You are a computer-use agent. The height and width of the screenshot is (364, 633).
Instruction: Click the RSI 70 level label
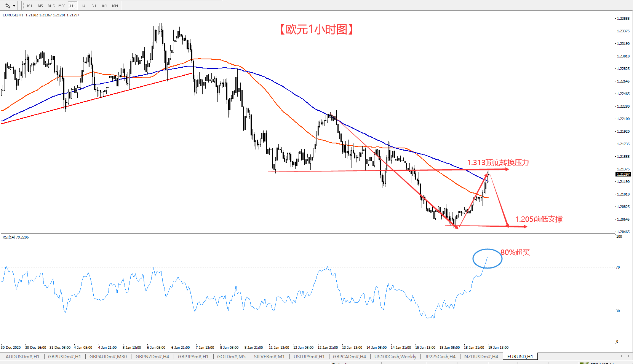tap(618, 267)
